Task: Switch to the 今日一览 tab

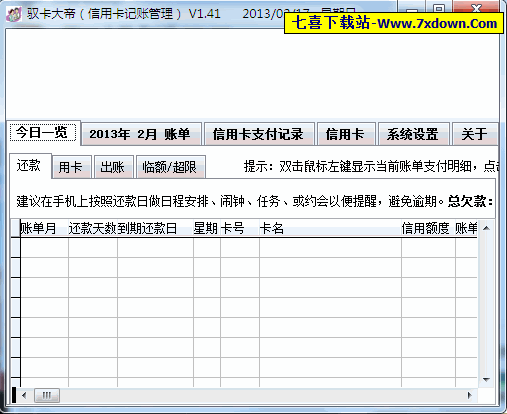Action: coord(43,133)
